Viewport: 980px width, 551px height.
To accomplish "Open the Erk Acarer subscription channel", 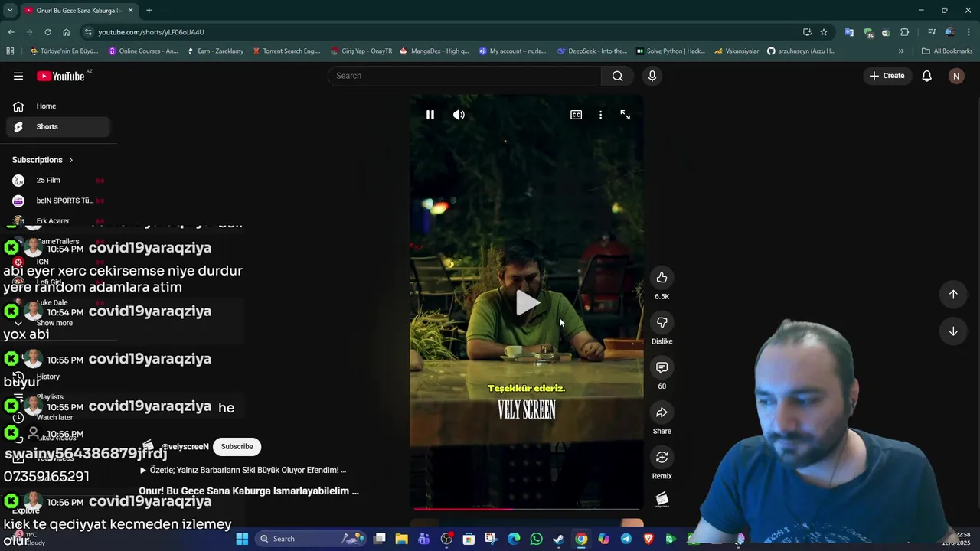I will [x=58, y=221].
